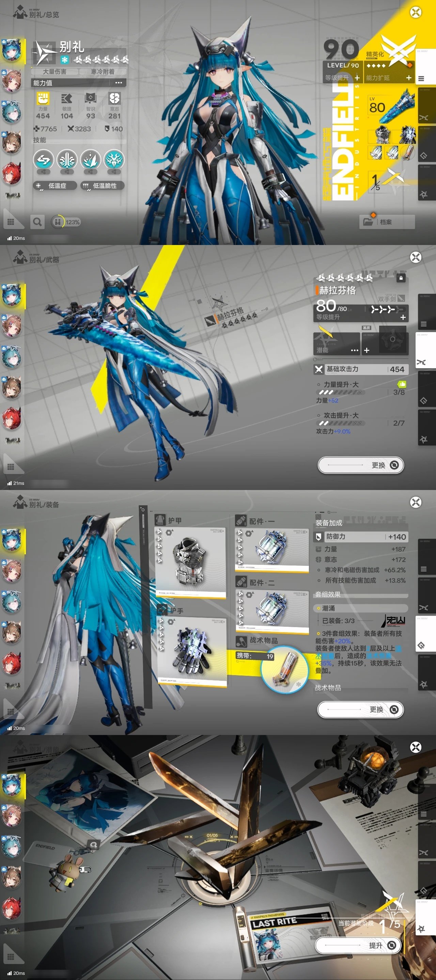The width and height of the screenshot is (436, 980).
Task: Open the grid menu icon on 总览 screen
Action: 11,222
